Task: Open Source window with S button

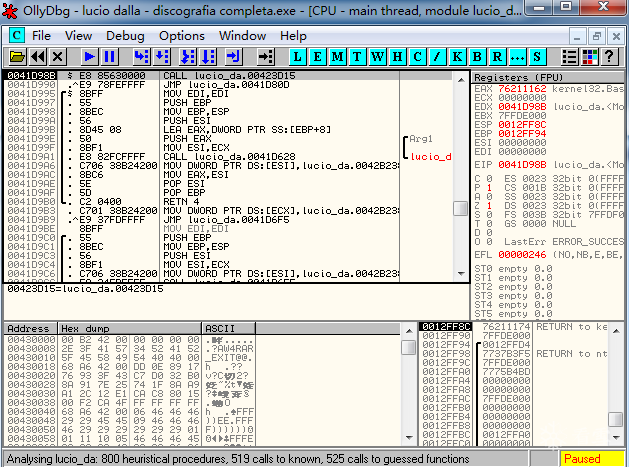Action: coord(537,57)
